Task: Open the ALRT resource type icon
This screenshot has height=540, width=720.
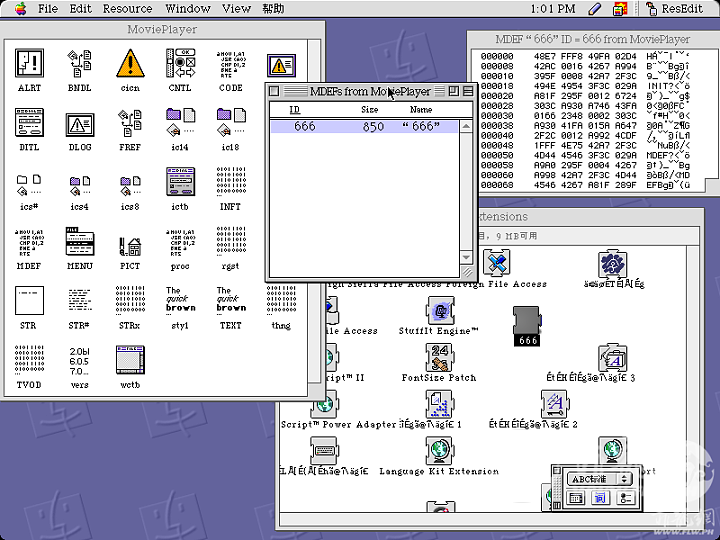Action: click(29, 63)
